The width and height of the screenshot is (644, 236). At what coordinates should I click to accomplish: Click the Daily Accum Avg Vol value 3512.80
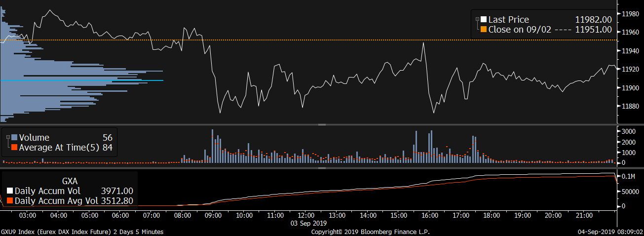tap(116, 201)
